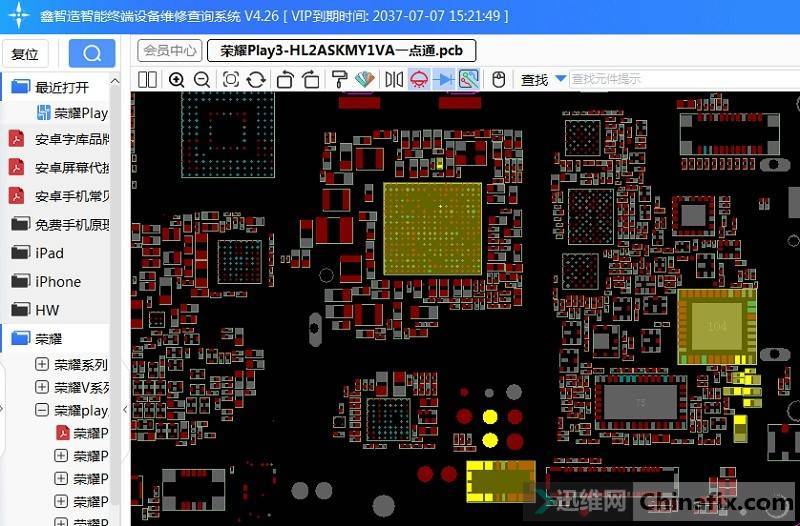Toggle the blue diode component tool
The width and height of the screenshot is (800, 526).
tap(444, 79)
